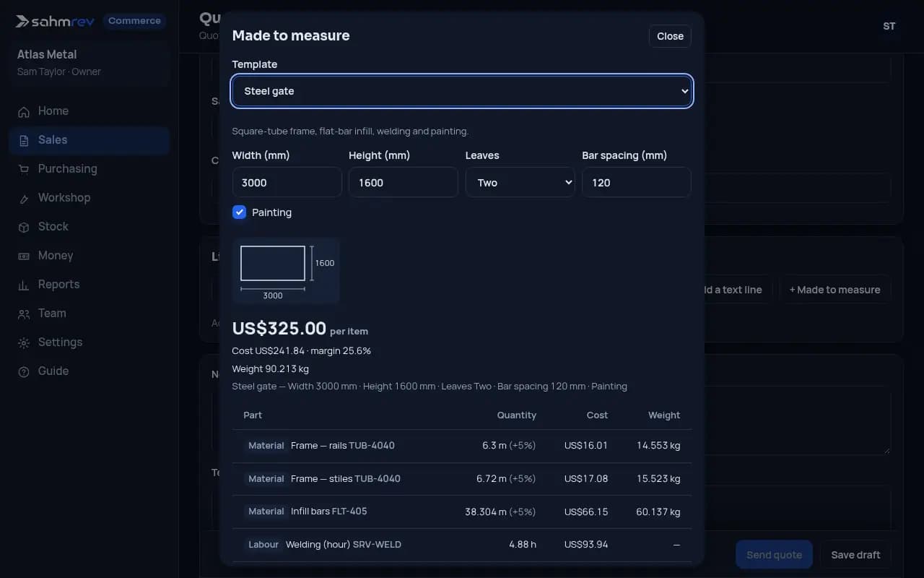Click the Atlas Metal company name
Viewport: 924px width, 578px height.
click(47, 55)
